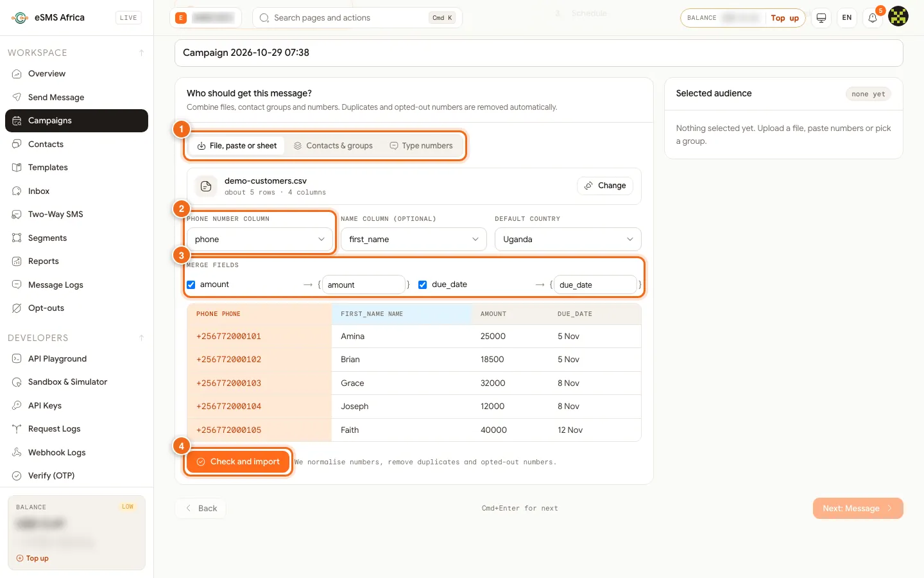Click the Two-Way SMS icon
This screenshot has width=924, height=578.
(x=17, y=215)
